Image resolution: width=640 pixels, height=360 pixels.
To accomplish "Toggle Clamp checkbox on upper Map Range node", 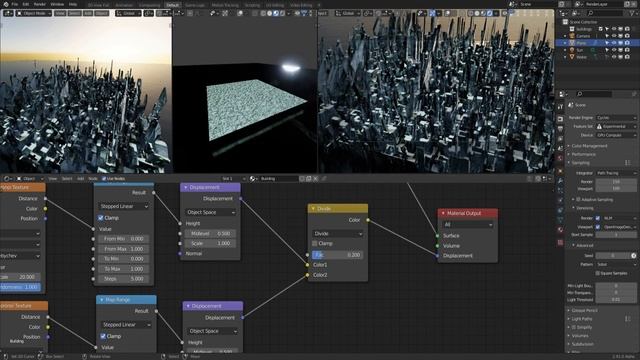I will pos(101,218).
